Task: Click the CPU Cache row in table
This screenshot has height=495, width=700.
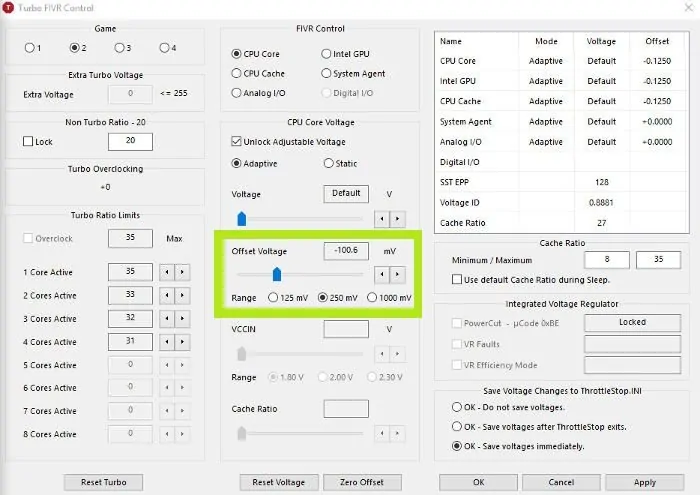Action: click(x=562, y=101)
